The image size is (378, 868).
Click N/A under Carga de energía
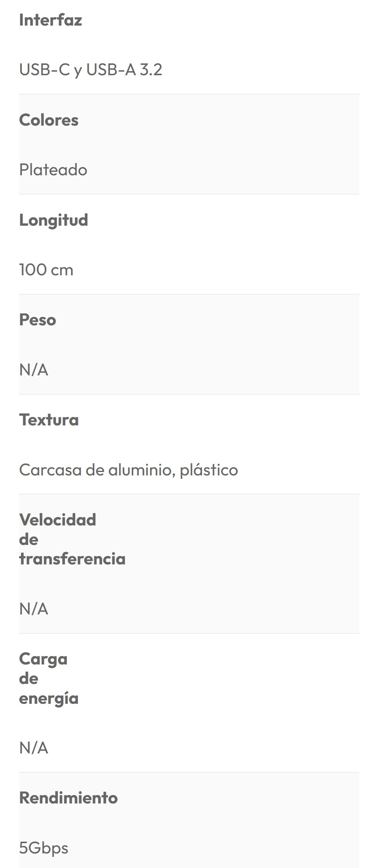tap(34, 748)
